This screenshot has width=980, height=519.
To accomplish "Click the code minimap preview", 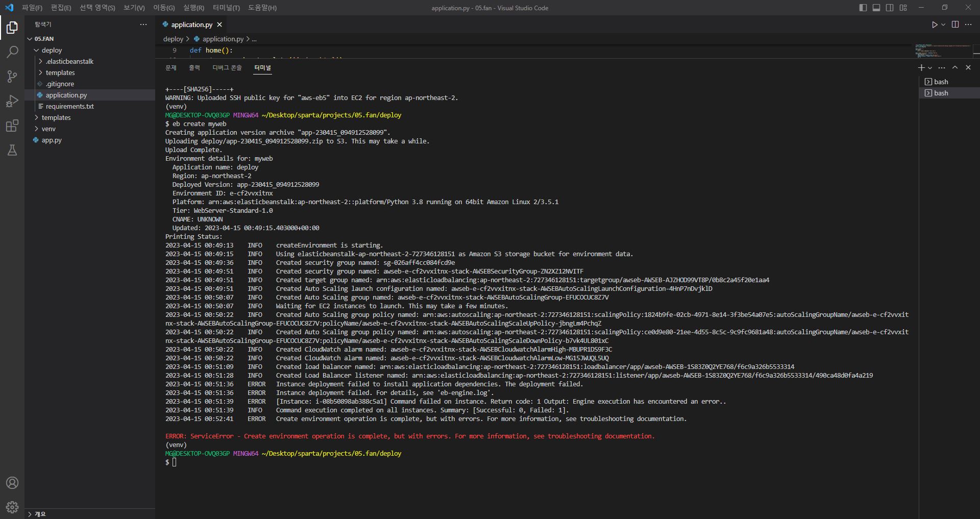I will coord(942,51).
